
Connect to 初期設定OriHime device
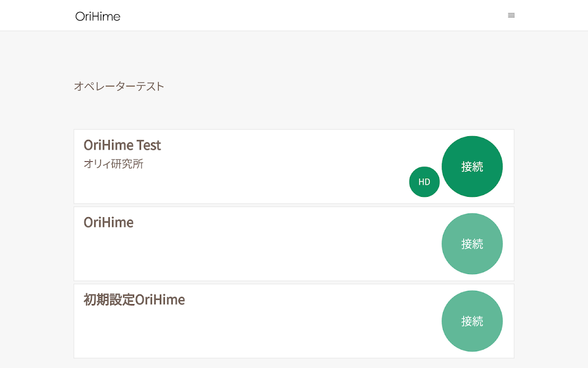click(472, 321)
